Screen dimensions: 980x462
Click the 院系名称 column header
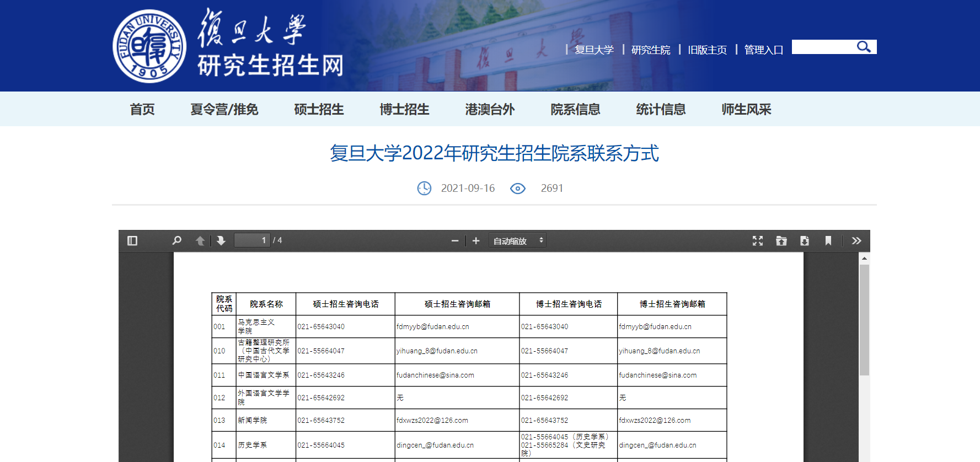266,304
